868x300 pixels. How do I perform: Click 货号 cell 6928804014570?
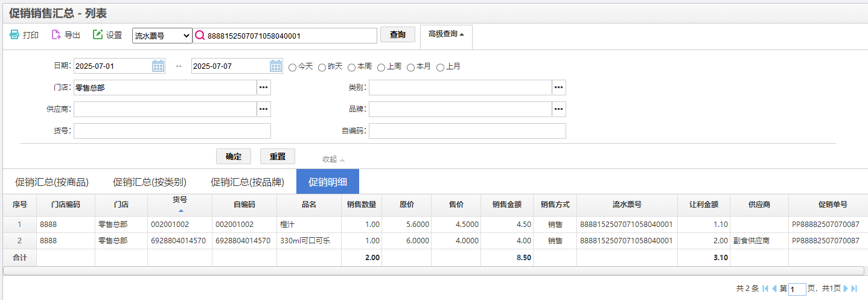click(x=180, y=241)
